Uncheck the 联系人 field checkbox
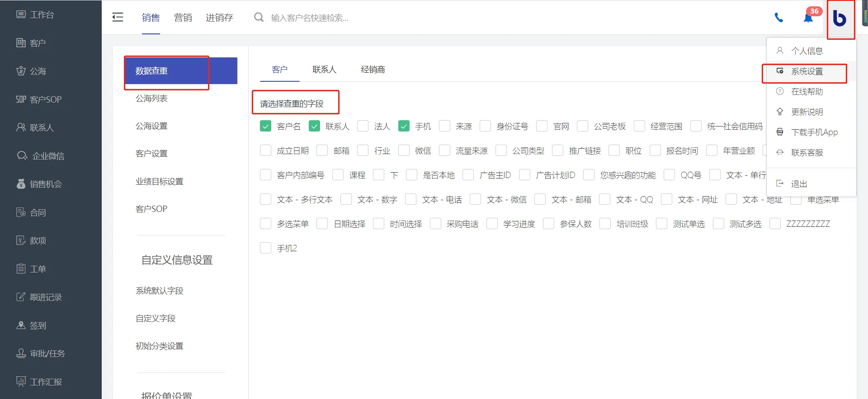 pos(314,126)
